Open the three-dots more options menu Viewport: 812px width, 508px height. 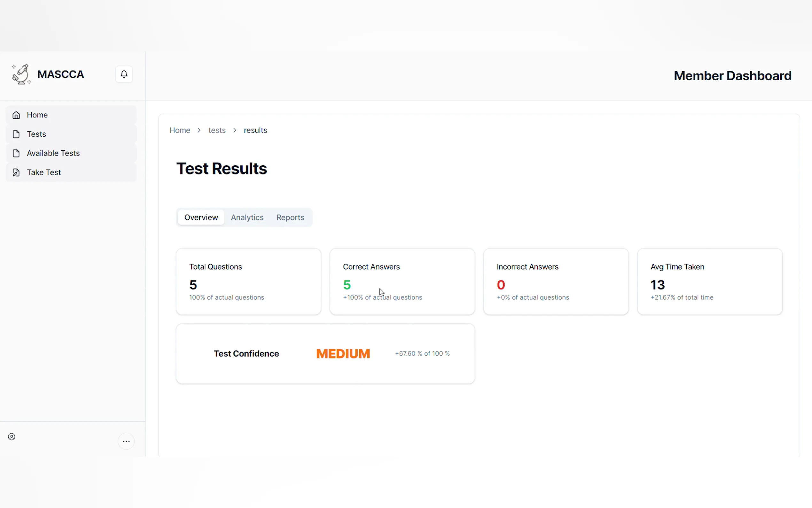pos(126,441)
